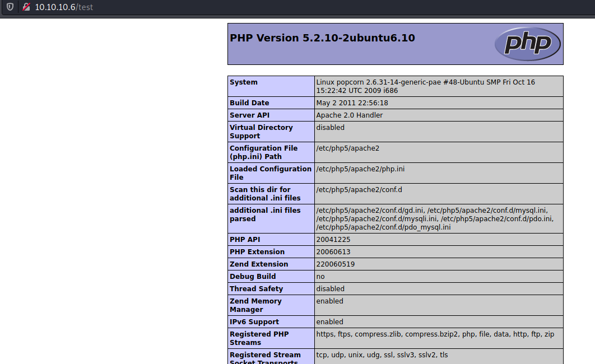
Task: Click additional .ini files parsed label
Action: pos(265,214)
